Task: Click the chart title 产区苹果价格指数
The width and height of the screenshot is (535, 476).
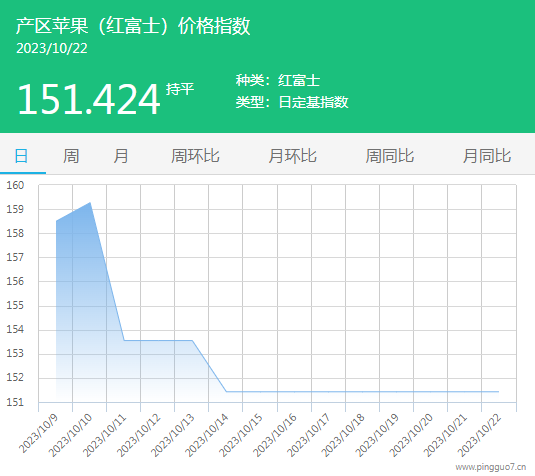Action: click(x=133, y=26)
